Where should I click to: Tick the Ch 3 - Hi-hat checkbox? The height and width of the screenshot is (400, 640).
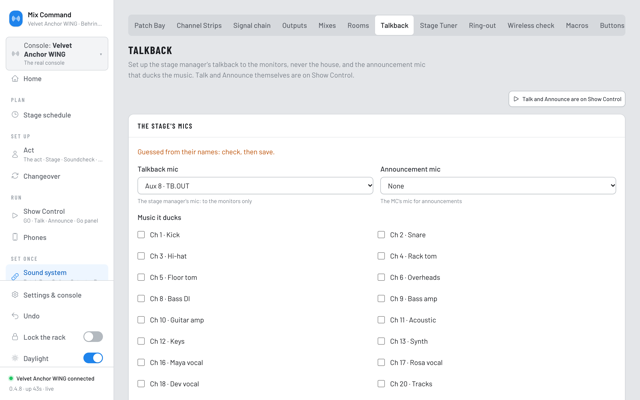141,256
